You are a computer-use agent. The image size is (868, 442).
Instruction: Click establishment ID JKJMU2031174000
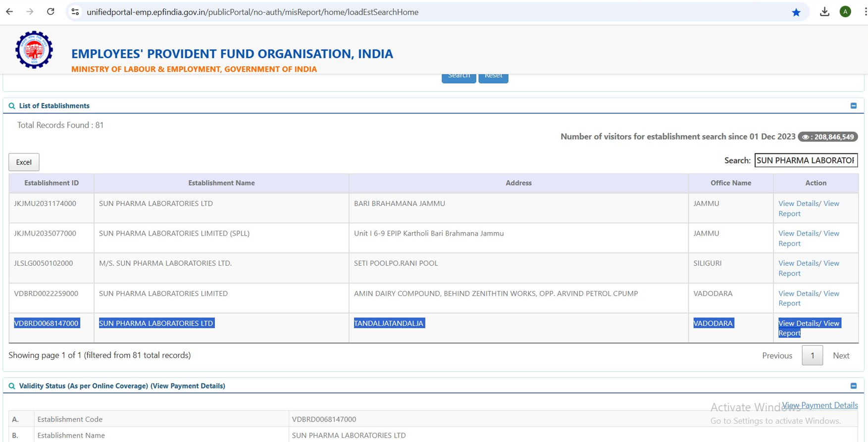(45, 203)
